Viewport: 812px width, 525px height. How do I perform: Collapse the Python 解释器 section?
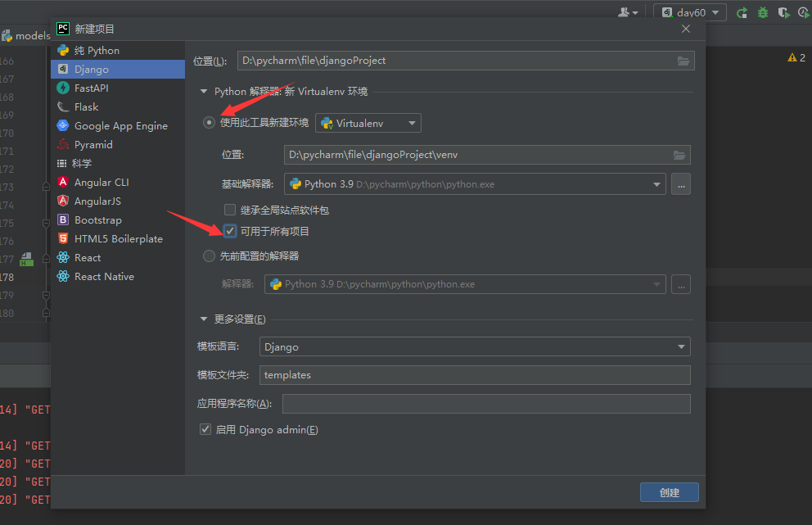tap(204, 91)
